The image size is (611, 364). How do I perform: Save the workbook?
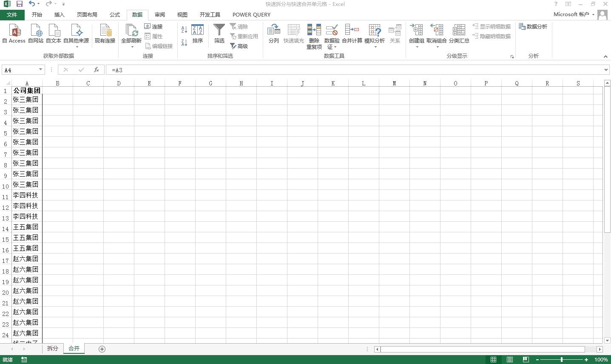pyautogui.click(x=19, y=4)
